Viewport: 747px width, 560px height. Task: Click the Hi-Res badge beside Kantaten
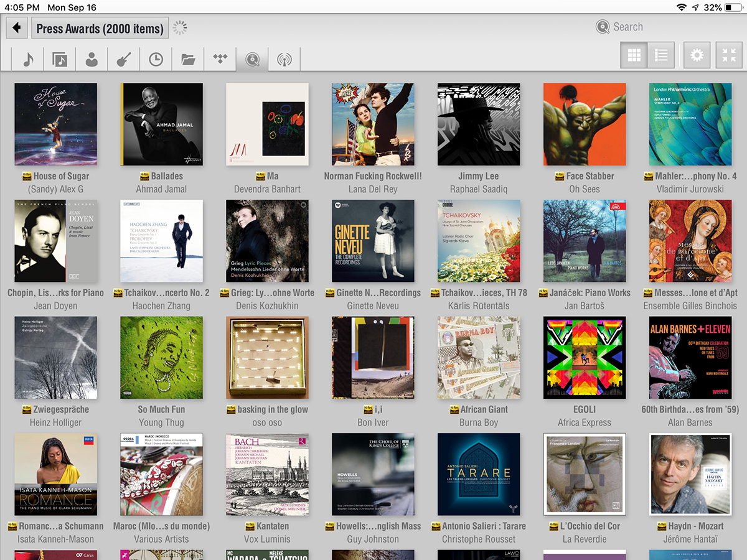tap(250, 526)
